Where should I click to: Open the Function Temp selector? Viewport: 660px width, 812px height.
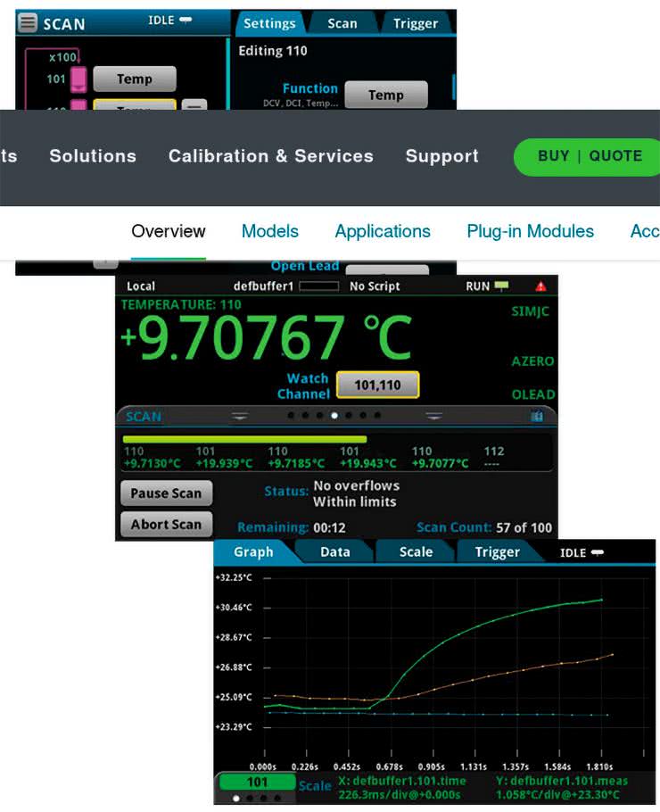click(x=385, y=95)
